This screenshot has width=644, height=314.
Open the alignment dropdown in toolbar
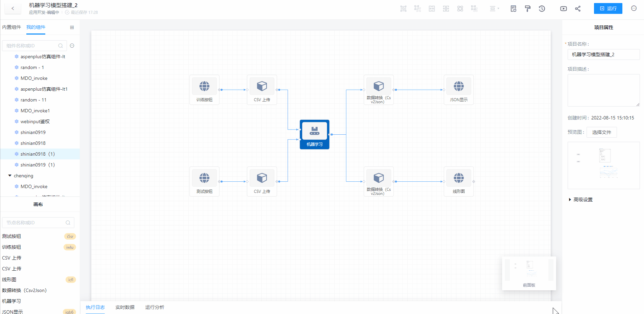494,9
